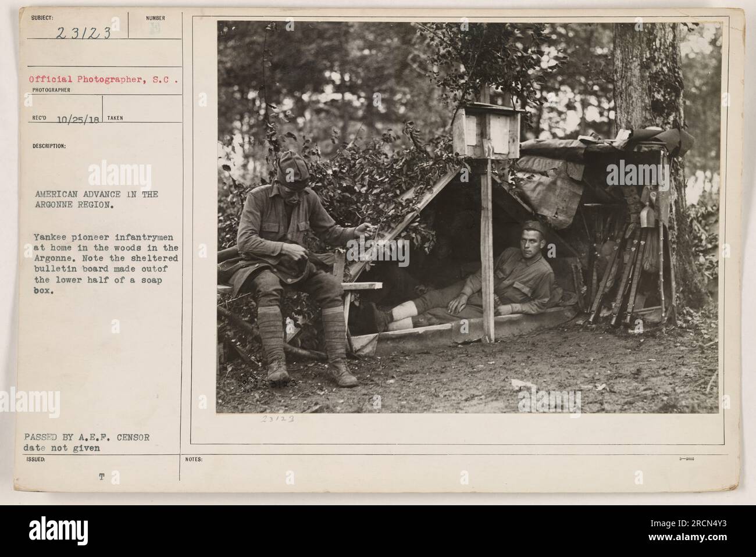The height and width of the screenshot is (557, 756).
Task: Click the "PHOTOGRAPHER" field label
Action: tap(52, 90)
